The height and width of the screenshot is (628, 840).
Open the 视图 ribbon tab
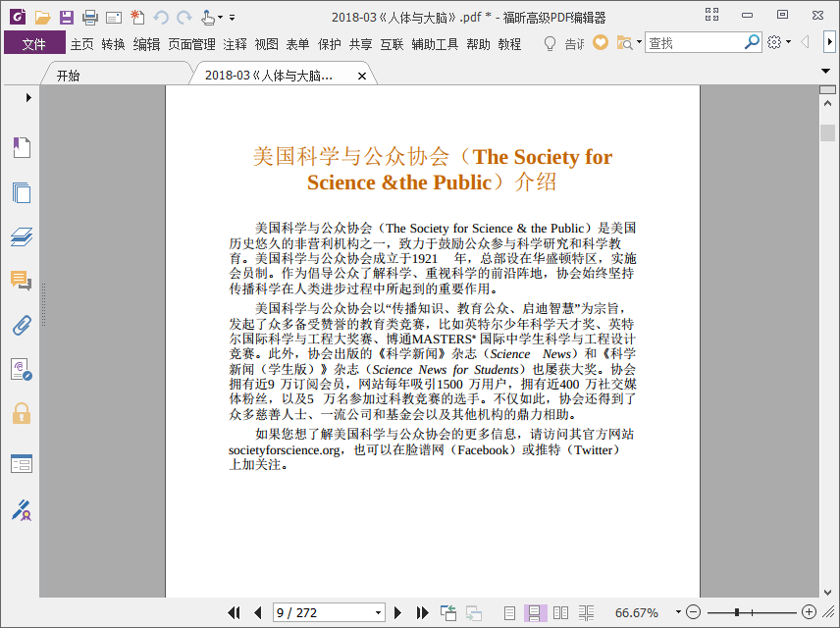(266, 44)
